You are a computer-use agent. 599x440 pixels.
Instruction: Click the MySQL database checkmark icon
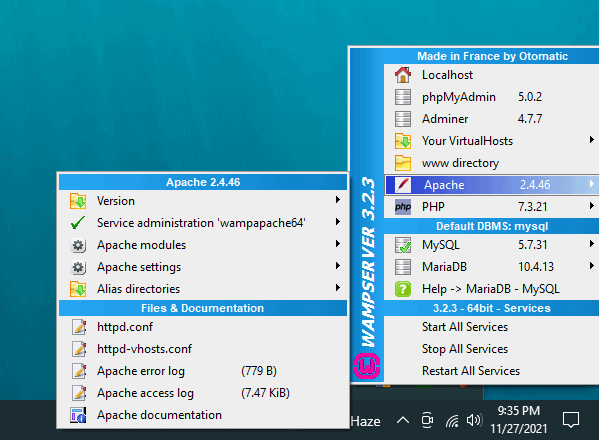[x=403, y=245]
